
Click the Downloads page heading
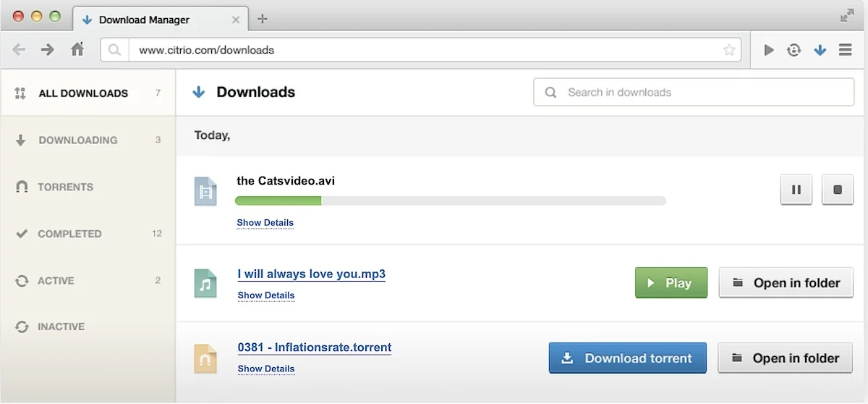click(x=255, y=92)
